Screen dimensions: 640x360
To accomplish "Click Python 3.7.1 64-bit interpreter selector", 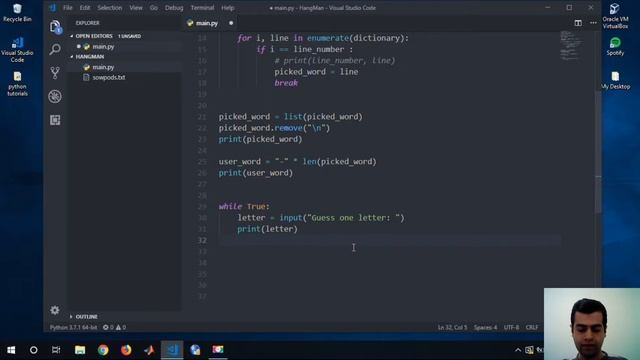I will click(73, 327).
